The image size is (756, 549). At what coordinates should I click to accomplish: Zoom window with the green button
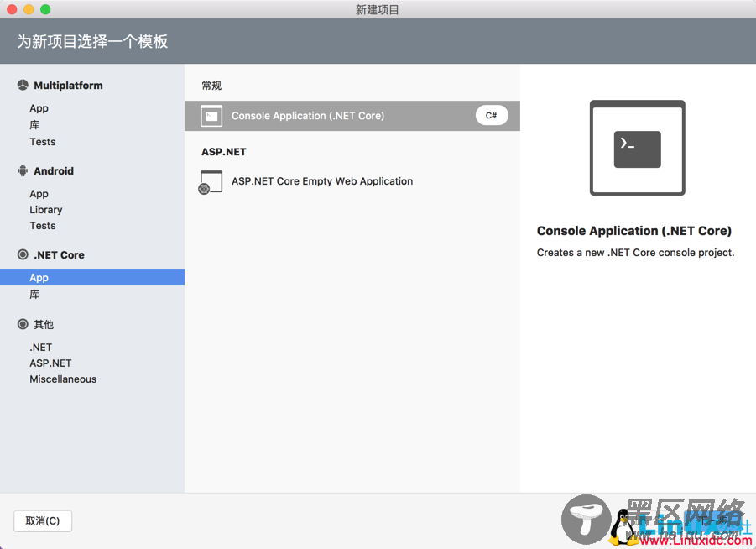[45, 9]
